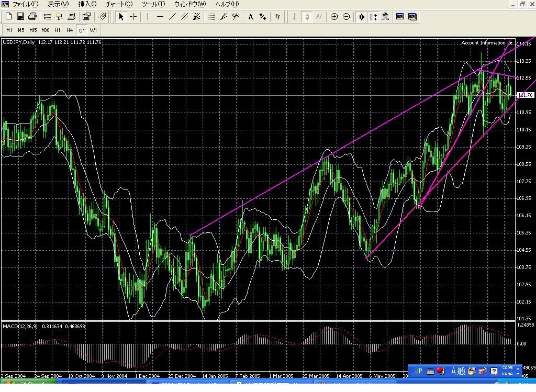
Task: Open the チャート(C) menu
Action: point(119,4)
